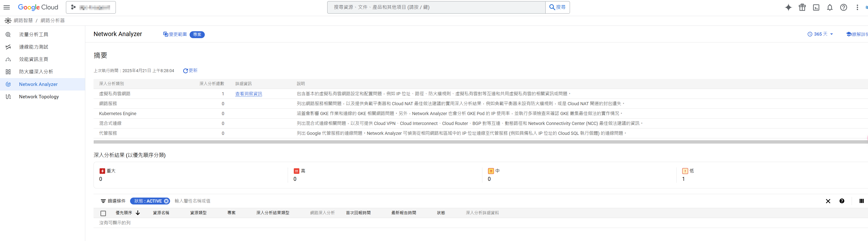Screen dimensions: 868x241
Task: Click the 虛擬私有雲網路 category row
Action: (x=481, y=94)
